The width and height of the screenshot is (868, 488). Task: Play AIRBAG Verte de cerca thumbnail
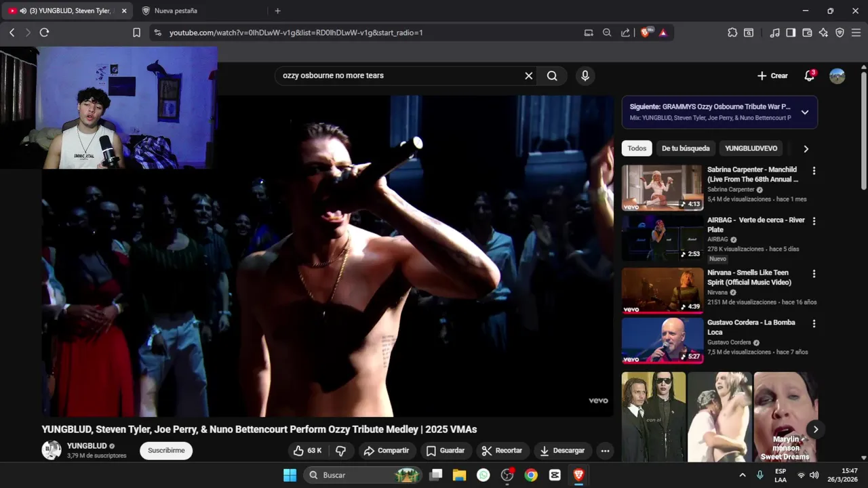click(663, 238)
